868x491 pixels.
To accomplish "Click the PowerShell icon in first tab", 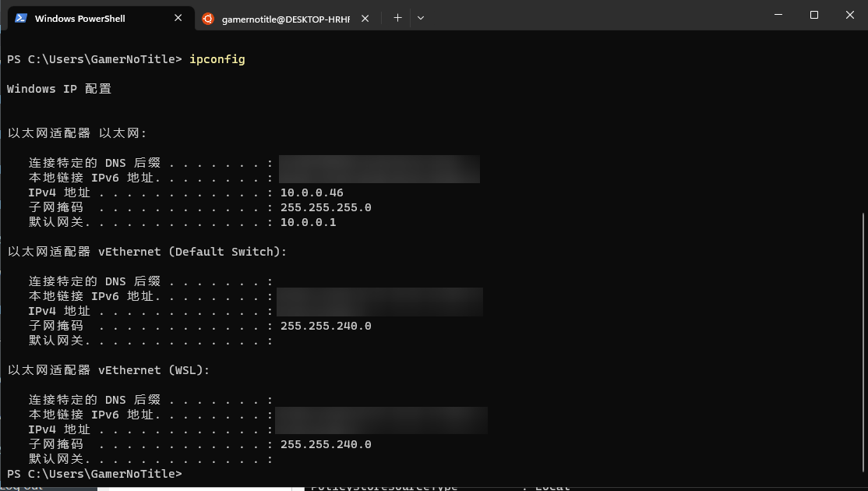I will [x=21, y=18].
